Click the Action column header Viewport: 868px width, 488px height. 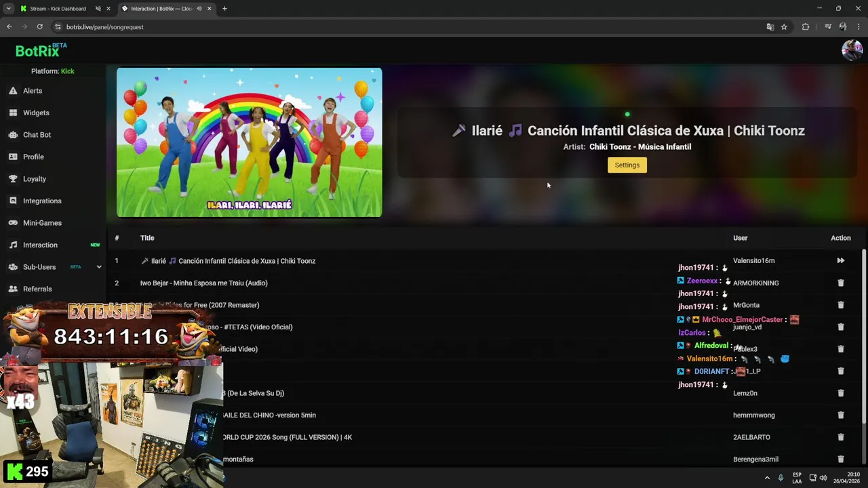tap(841, 238)
